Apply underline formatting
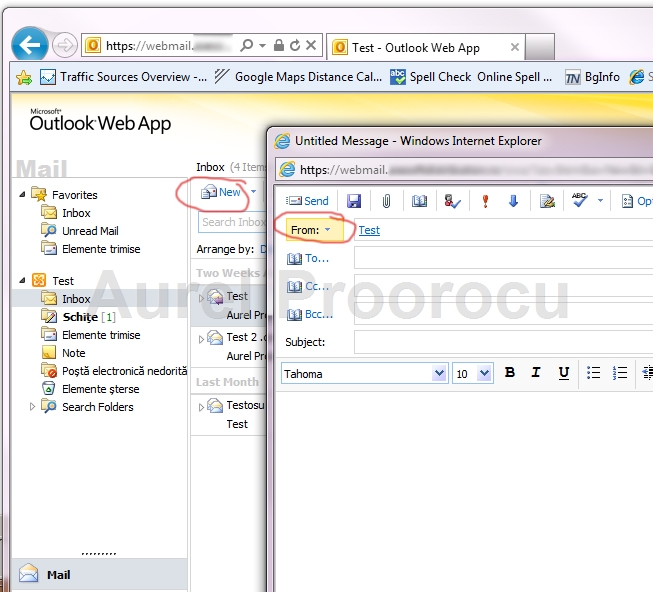The height and width of the screenshot is (592, 653). coord(563,373)
